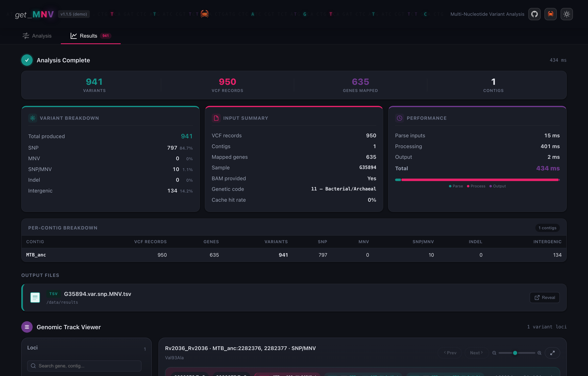Click the SNP/MNV column header
This screenshot has height=376, width=588.
[x=423, y=242]
